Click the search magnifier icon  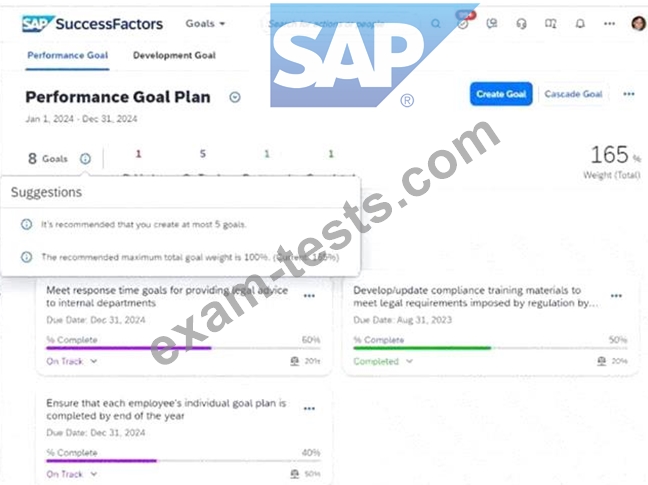pyautogui.click(x=435, y=24)
